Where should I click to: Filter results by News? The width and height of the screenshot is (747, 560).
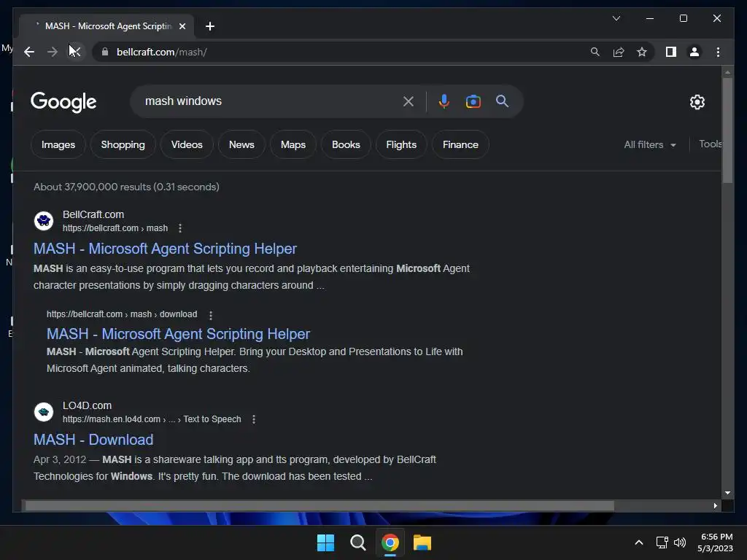241,145
